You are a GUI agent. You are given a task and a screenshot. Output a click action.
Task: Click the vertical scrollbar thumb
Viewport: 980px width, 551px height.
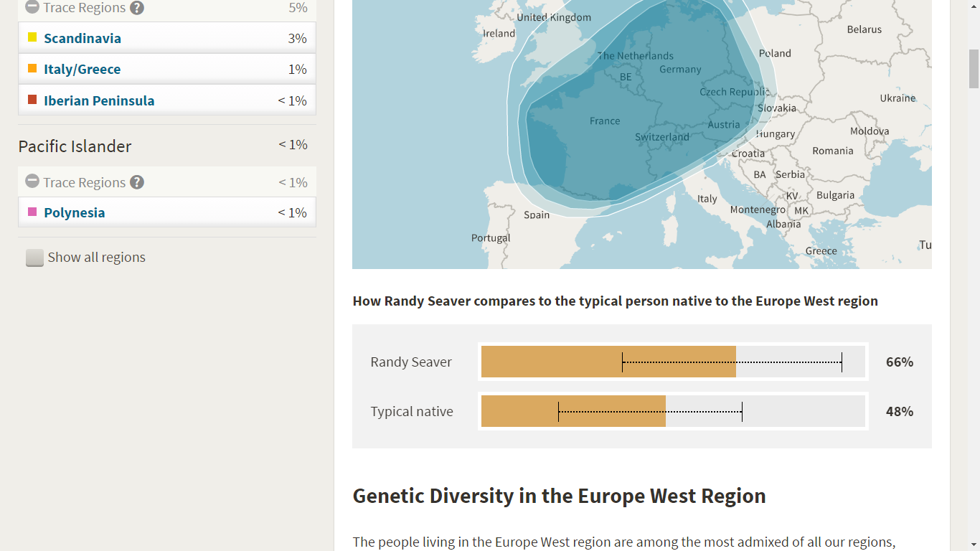(x=974, y=68)
